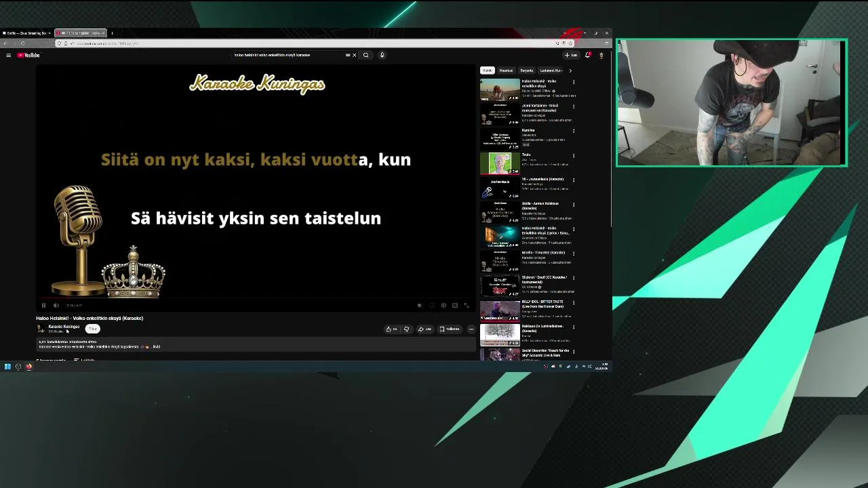868x488 pixels.
Task: Click the Karaoke Kuningas channel avatar
Action: click(x=41, y=329)
